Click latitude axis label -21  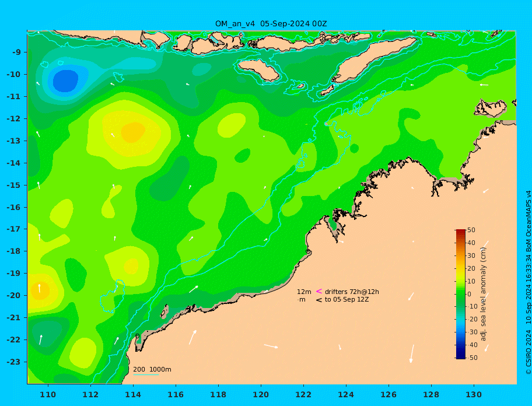[x=13, y=318]
